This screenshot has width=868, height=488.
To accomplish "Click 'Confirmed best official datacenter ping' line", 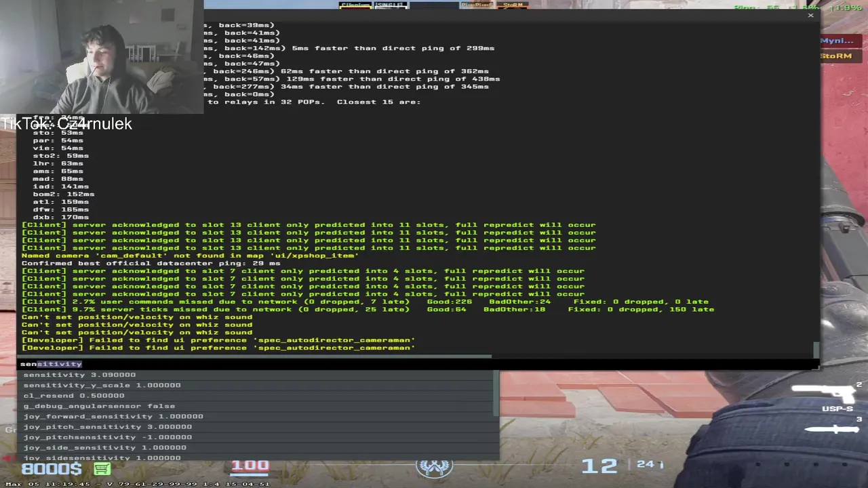I will point(151,263).
